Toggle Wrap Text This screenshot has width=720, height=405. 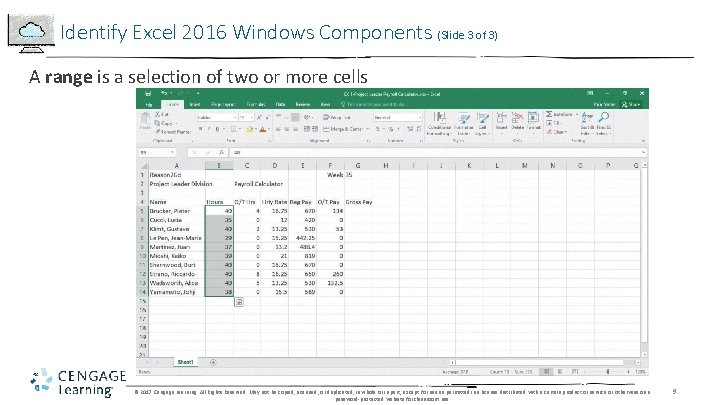click(338, 118)
